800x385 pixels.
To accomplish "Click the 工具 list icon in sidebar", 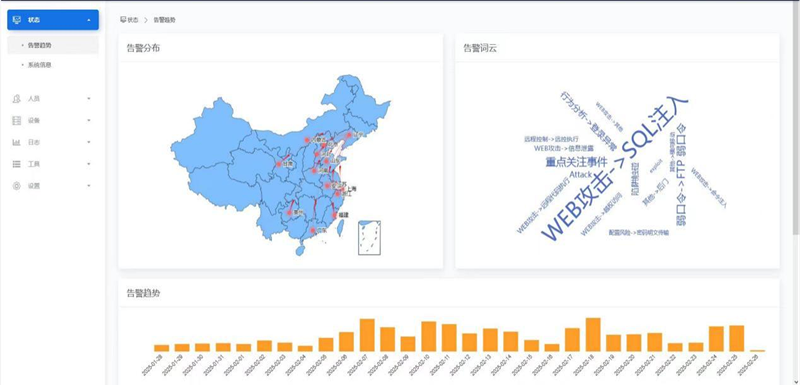I will coord(17,164).
